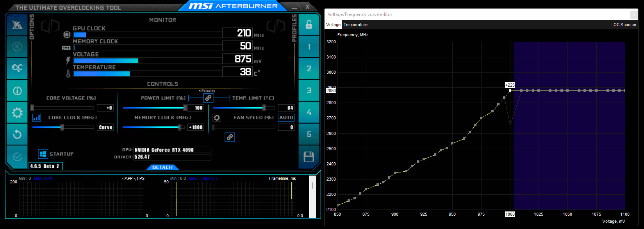Close the Voltage/Frequency curve editor window

[x=633, y=14]
